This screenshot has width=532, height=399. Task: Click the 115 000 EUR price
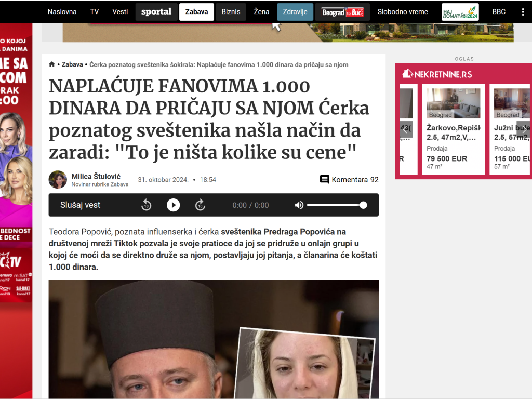tap(513, 158)
